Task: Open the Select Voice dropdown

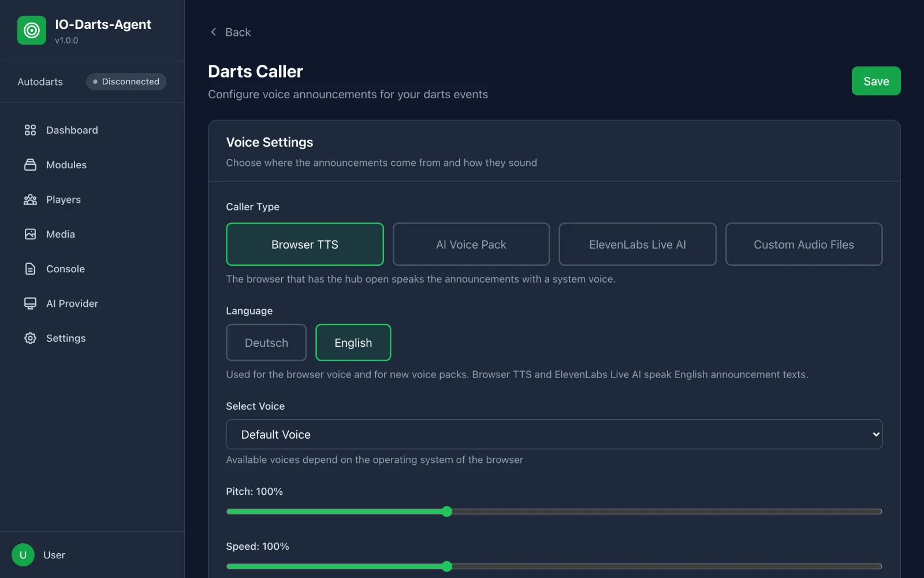Action: pyautogui.click(x=554, y=434)
